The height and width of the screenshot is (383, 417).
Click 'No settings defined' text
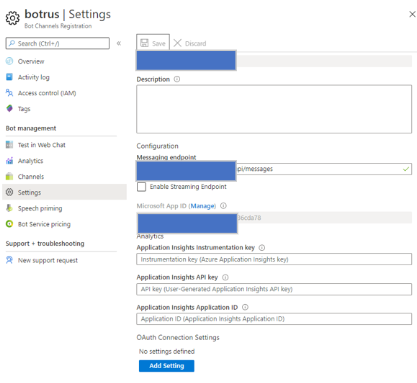click(x=167, y=351)
